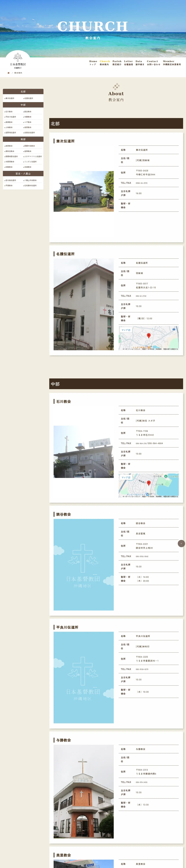Jump to 石川教会 from sidebar
The width and height of the screenshot is (186, 868).
click(x=9, y=112)
